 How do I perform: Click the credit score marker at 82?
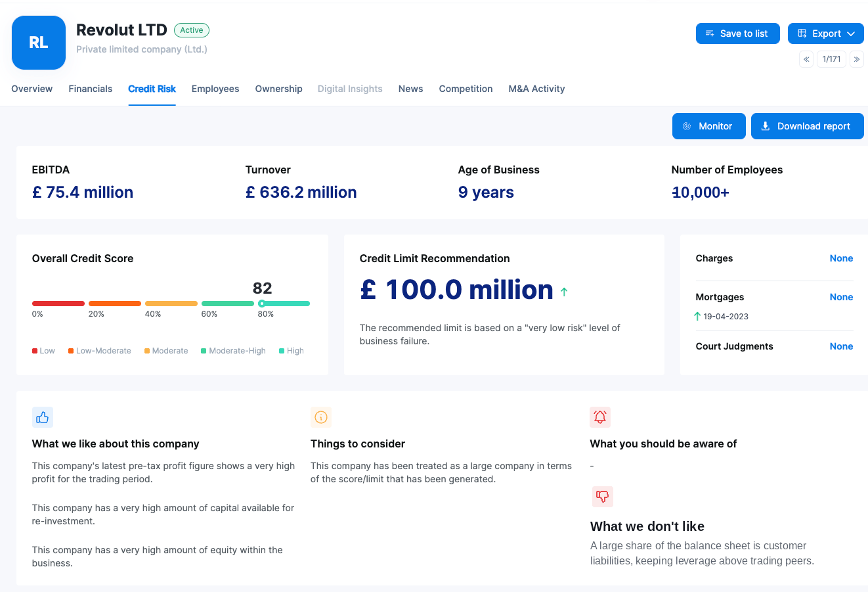coord(262,304)
